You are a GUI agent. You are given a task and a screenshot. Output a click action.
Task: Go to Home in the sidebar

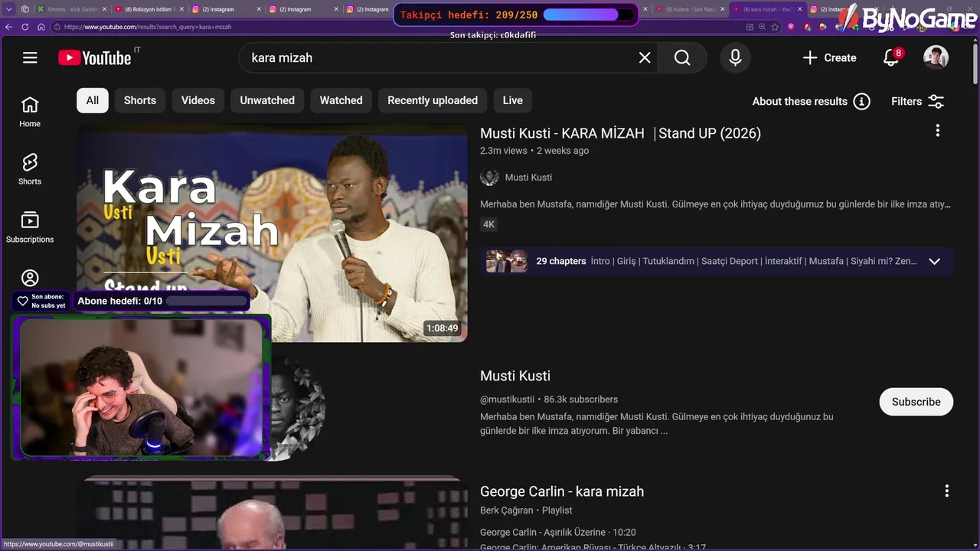(x=30, y=112)
